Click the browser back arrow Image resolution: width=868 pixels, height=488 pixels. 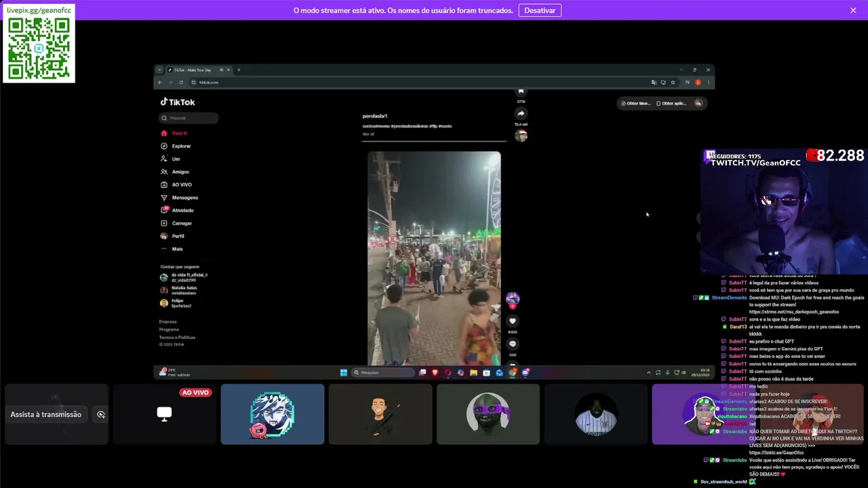160,82
